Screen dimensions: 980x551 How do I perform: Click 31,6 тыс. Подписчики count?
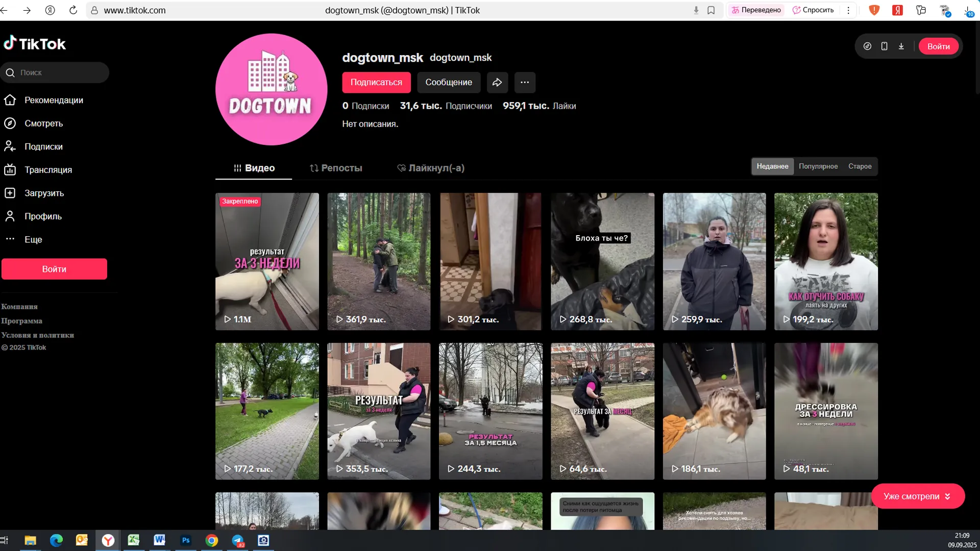446,106
